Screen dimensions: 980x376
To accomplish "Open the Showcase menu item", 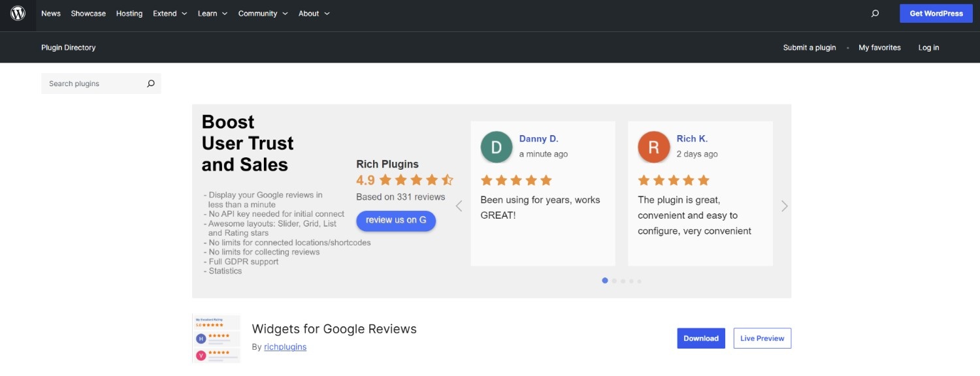I will [88, 14].
